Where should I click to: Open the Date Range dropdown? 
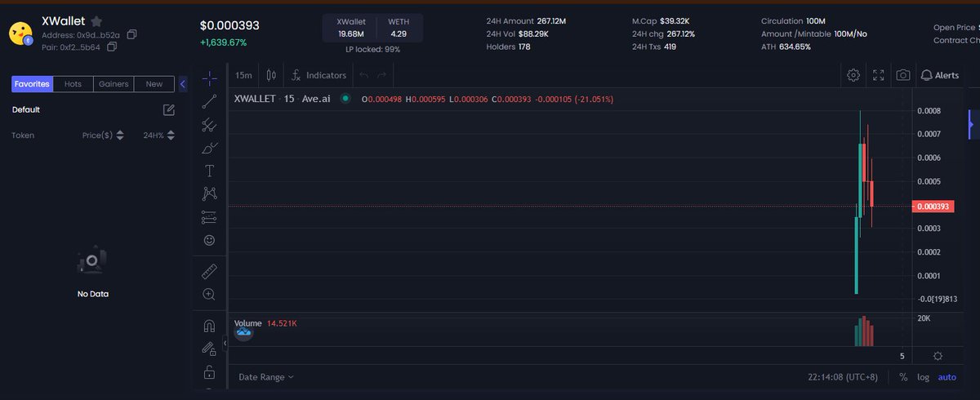(x=265, y=377)
